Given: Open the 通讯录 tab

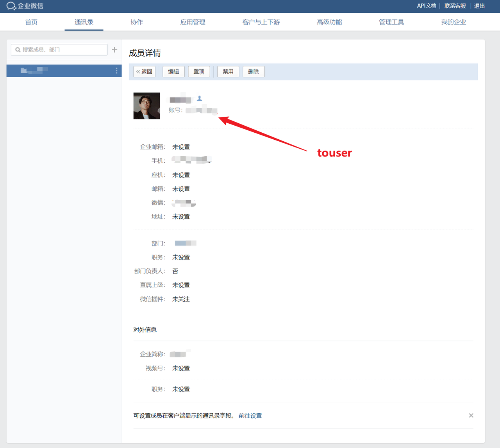Looking at the screenshot, I should pos(84,22).
